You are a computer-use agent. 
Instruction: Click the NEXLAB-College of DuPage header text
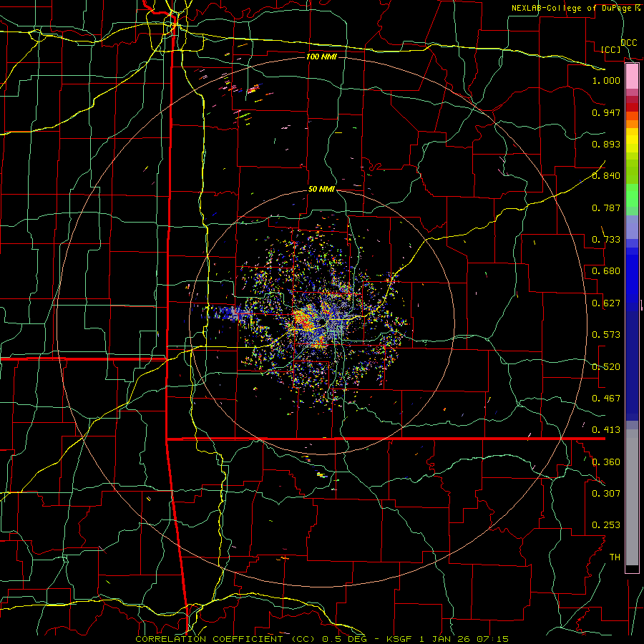575,8
